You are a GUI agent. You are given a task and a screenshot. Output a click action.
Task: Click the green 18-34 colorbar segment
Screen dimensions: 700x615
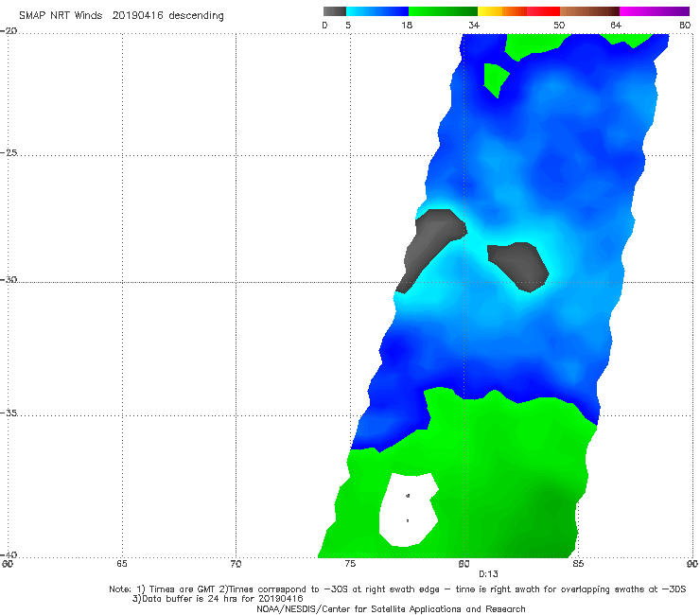tap(443, 11)
